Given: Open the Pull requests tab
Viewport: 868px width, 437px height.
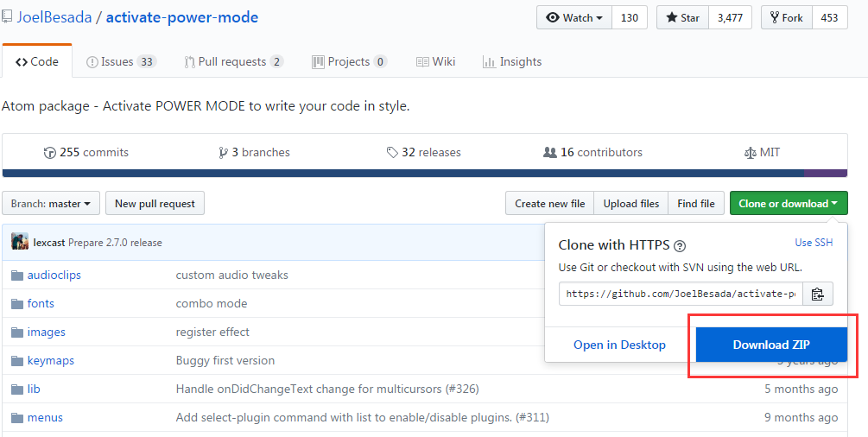Looking at the screenshot, I should coord(233,61).
